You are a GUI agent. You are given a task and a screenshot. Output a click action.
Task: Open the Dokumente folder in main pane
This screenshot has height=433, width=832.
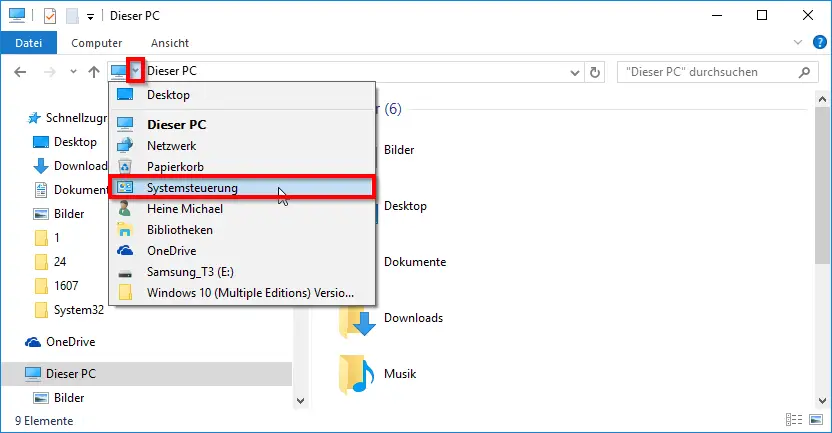pyautogui.click(x=415, y=262)
